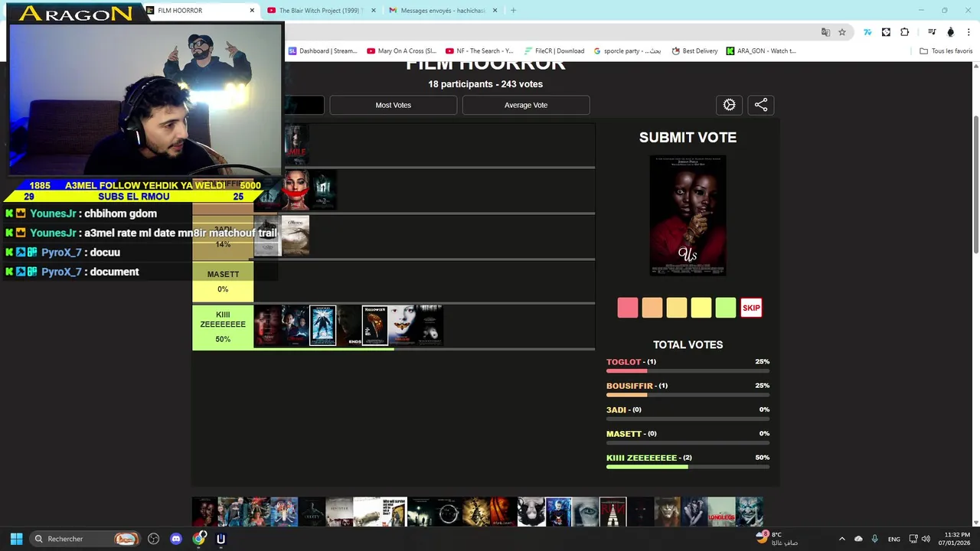Vote with the pink-red TOGLOT swatch
Screen dimensions: 980x551
click(x=628, y=308)
